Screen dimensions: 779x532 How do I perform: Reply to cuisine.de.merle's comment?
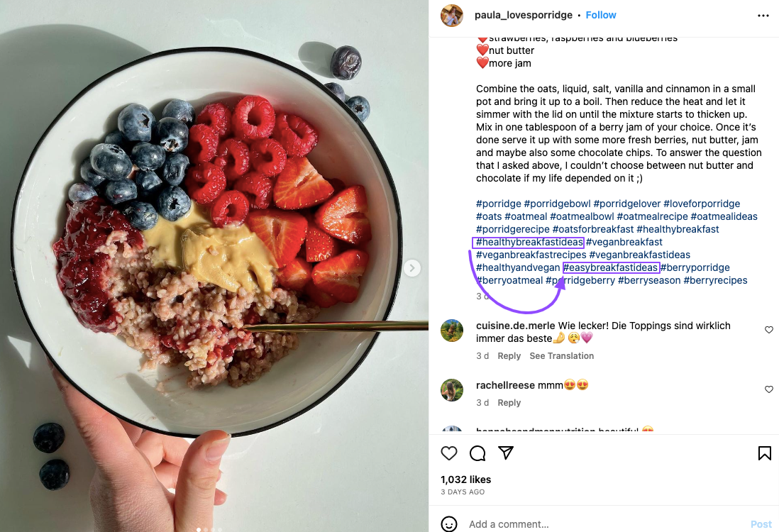click(x=509, y=355)
